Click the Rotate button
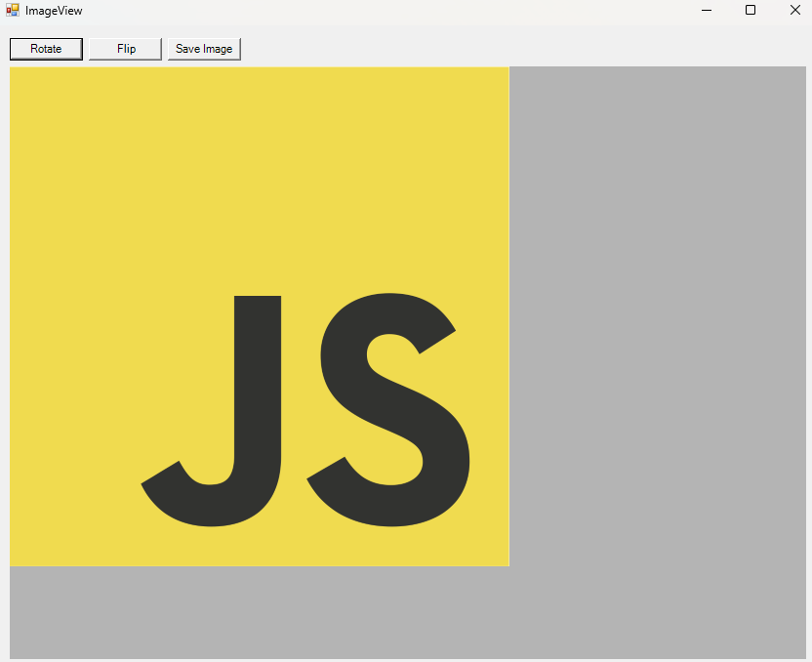 click(x=46, y=49)
